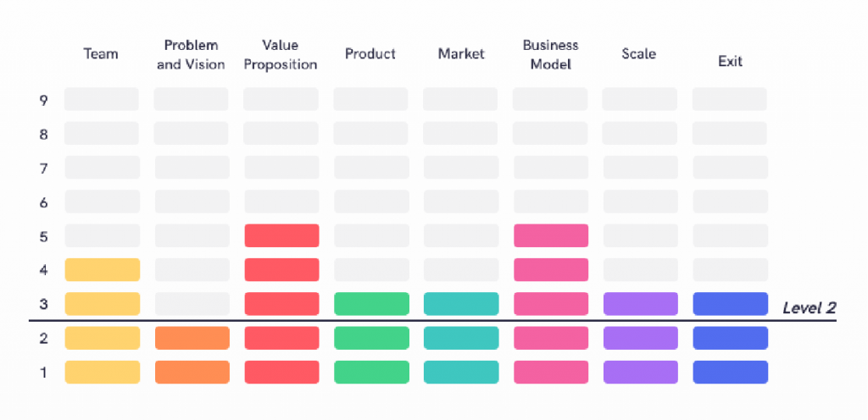Screen dimensions: 868x420
Task: Click the empty Product cell at level 6
Action: coord(371,202)
